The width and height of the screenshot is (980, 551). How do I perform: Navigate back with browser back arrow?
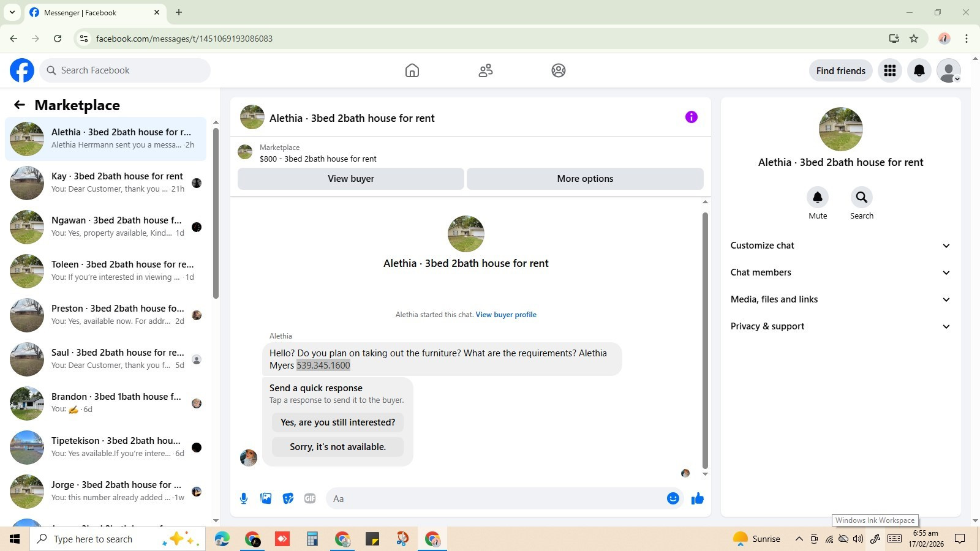pos(13,39)
